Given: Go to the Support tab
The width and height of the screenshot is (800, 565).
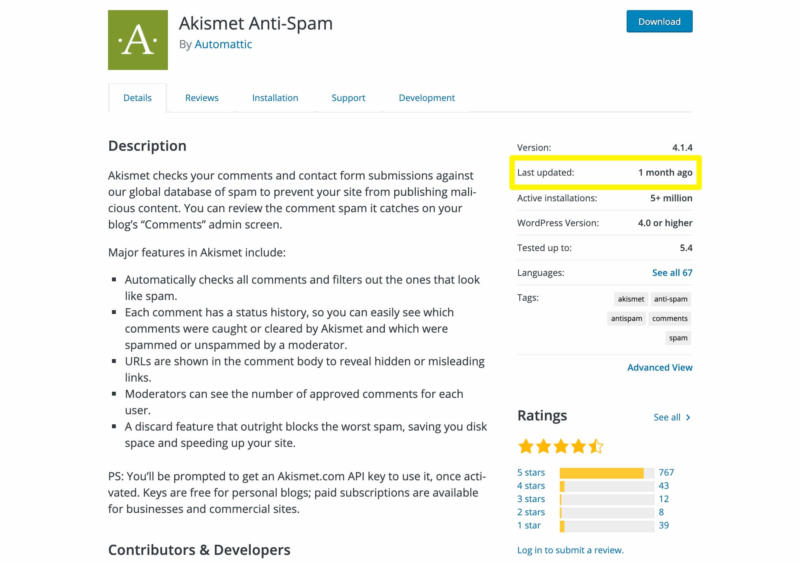Looking at the screenshot, I should [x=348, y=98].
